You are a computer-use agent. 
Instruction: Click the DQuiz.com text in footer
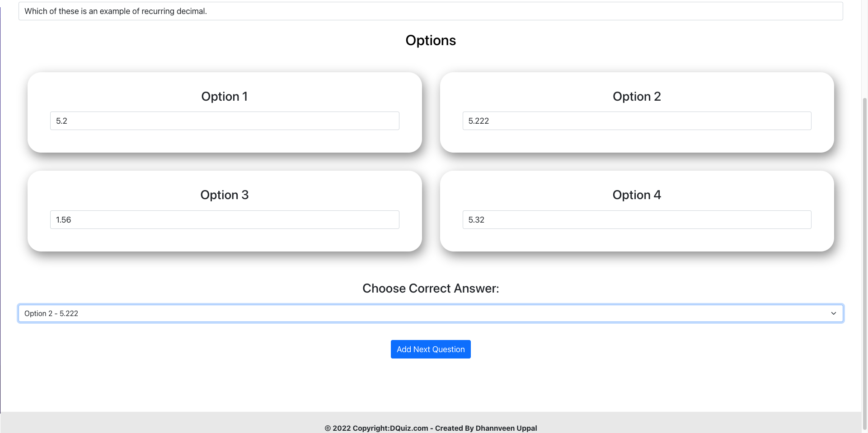coord(409,428)
